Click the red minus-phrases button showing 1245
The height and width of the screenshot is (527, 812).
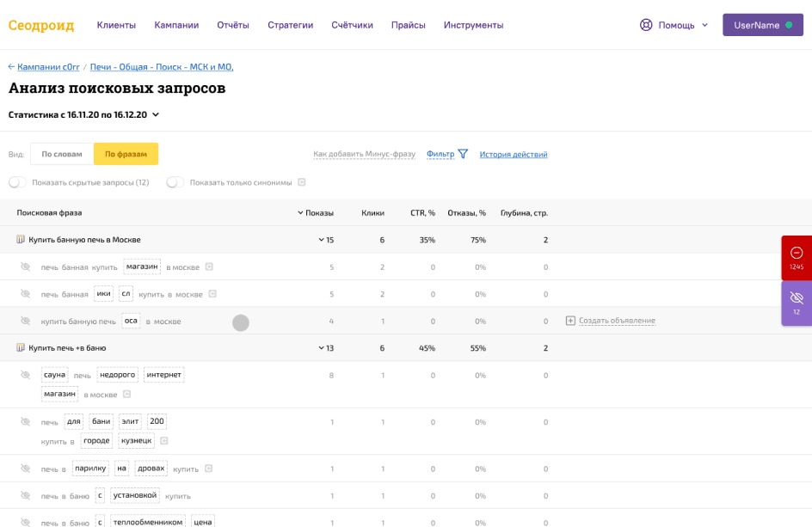[x=796, y=257]
